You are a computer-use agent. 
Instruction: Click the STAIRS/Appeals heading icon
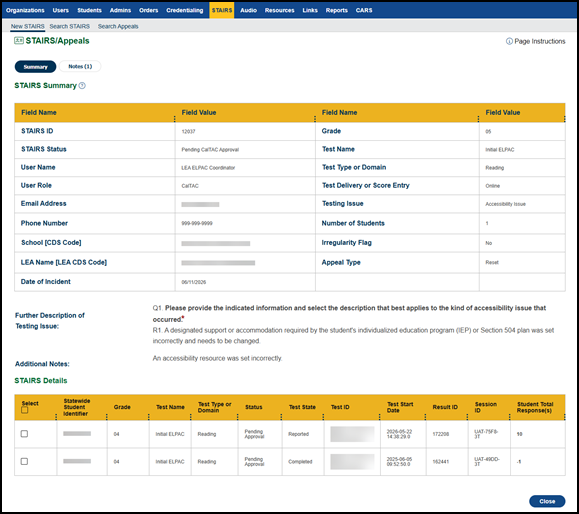click(x=19, y=41)
